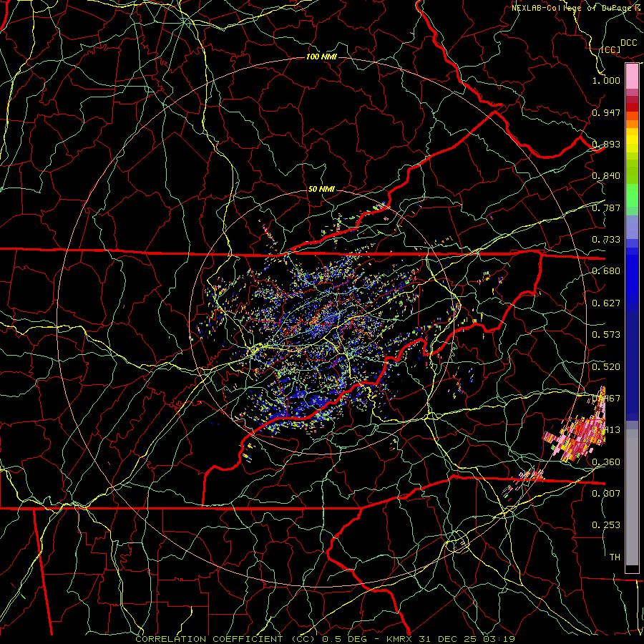Click the 50 NMI range ring label
The height and width of the screenshot is (644, 644).
[x=321, y=190]
